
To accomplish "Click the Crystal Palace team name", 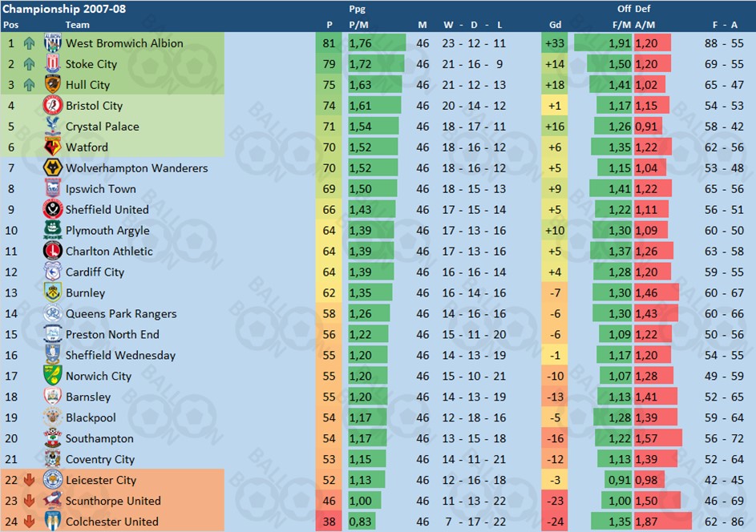I will 102,127.
